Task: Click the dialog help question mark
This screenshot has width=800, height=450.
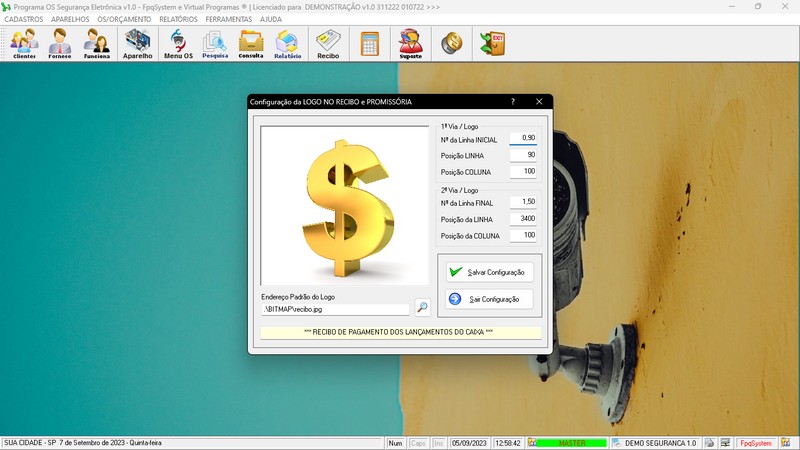Action: [513, 102]
